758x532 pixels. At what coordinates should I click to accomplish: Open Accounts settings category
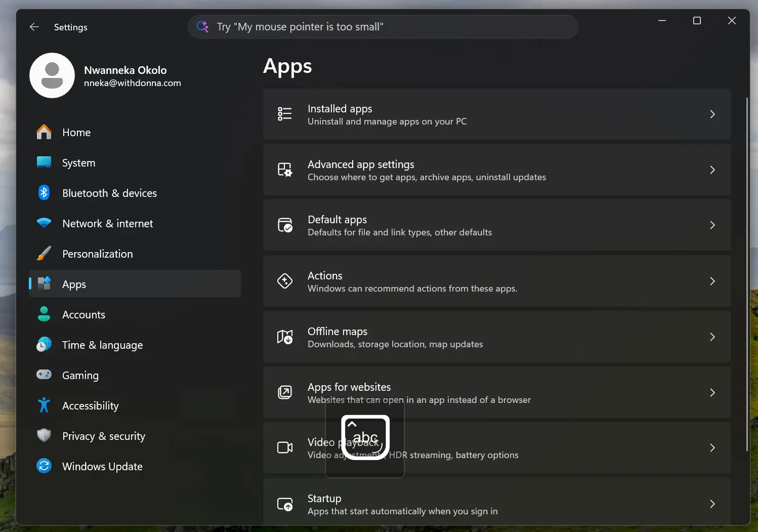click(135, 314)
